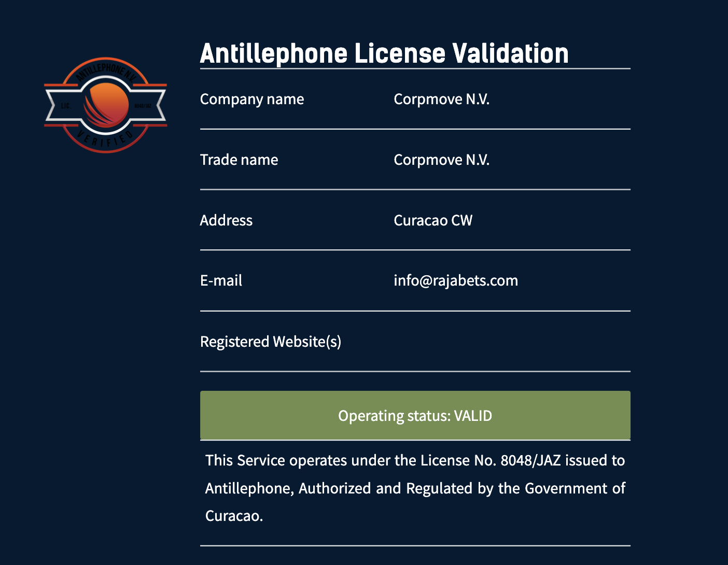Click the Registered Website(s) label
Image resolution: width=728 pixels, height=565 pixels.
click(x=271, y=342)
